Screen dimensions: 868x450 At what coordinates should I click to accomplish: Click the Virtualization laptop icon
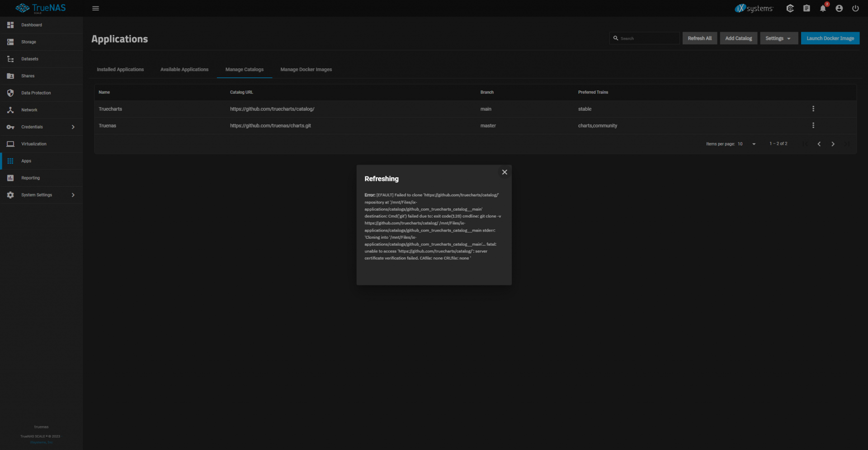(10, 144)
